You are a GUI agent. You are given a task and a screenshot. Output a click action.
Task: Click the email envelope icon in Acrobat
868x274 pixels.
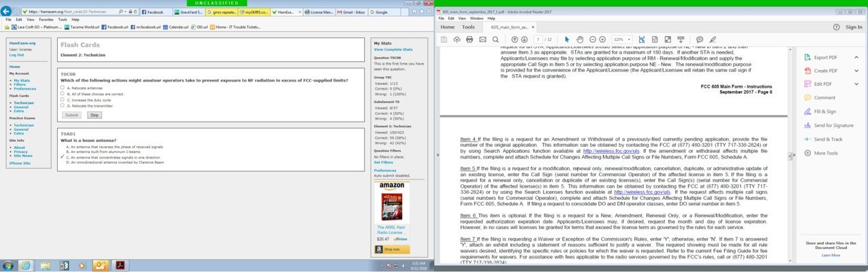coord(482,39)
